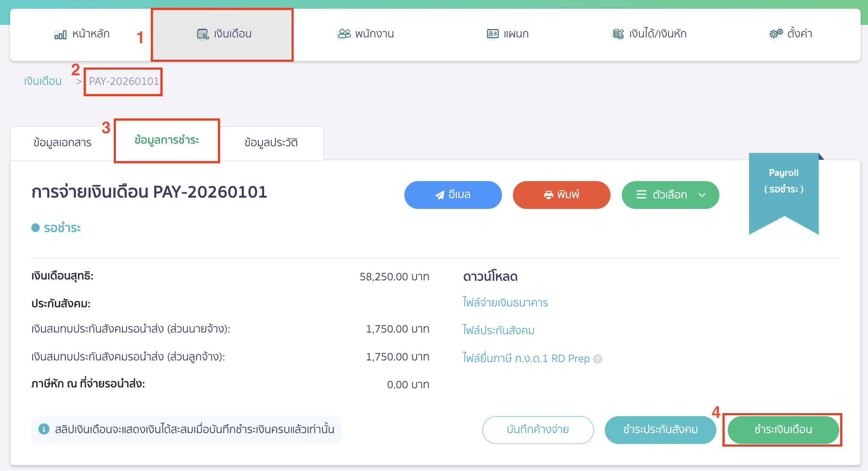Open the ข้อมูลประวัติ tab
The image size is (868, 471).
pyautogui.click(x=271, y=143)
